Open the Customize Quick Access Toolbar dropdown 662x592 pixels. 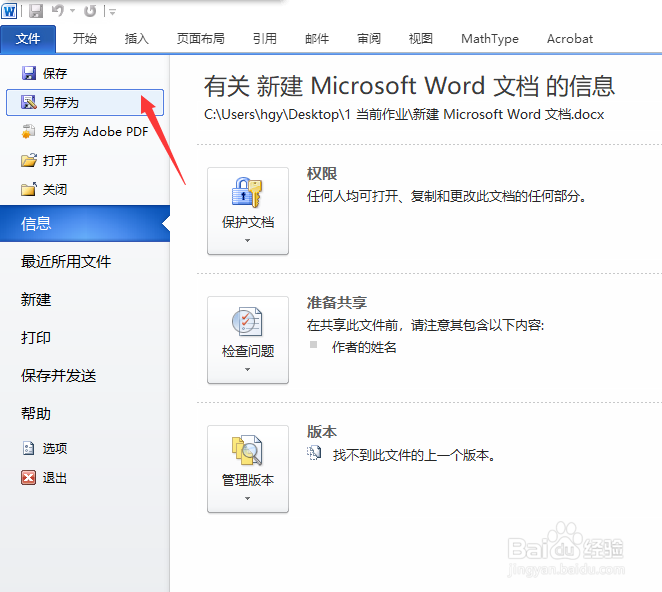pyautogui.click(x=112, y=12)
